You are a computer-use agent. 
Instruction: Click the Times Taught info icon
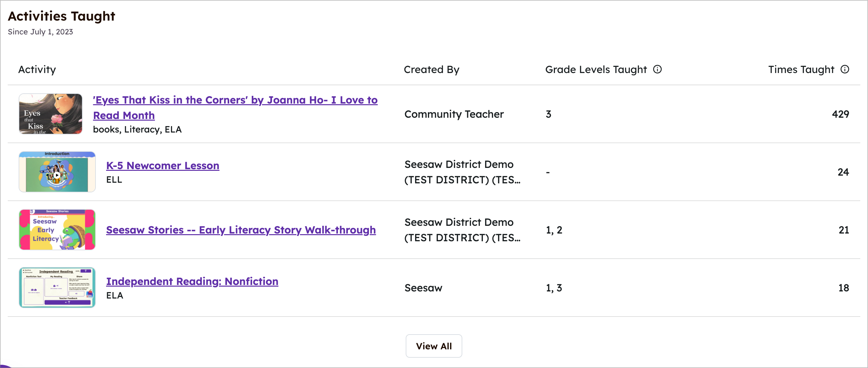[845, 69]
